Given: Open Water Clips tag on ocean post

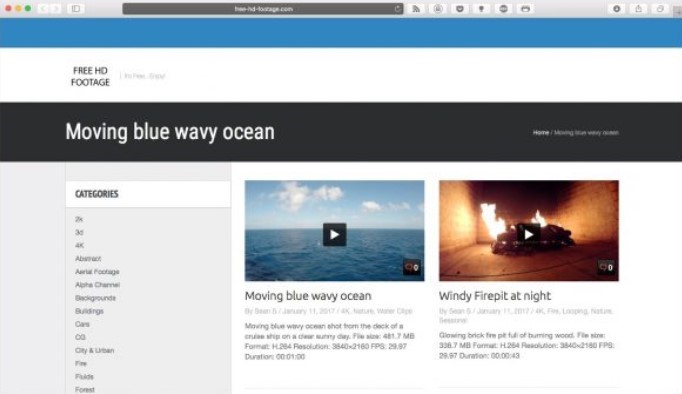Looking at the screenshot, I should click(x=394, y=311).
